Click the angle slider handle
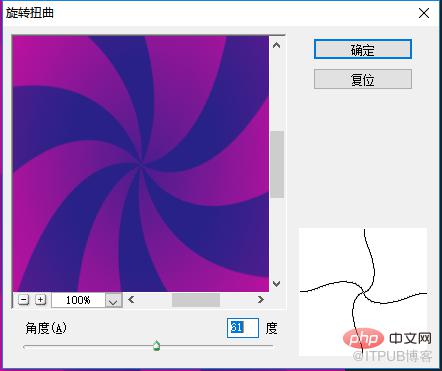This screenshot has width=442, height=371. point(156,346)
